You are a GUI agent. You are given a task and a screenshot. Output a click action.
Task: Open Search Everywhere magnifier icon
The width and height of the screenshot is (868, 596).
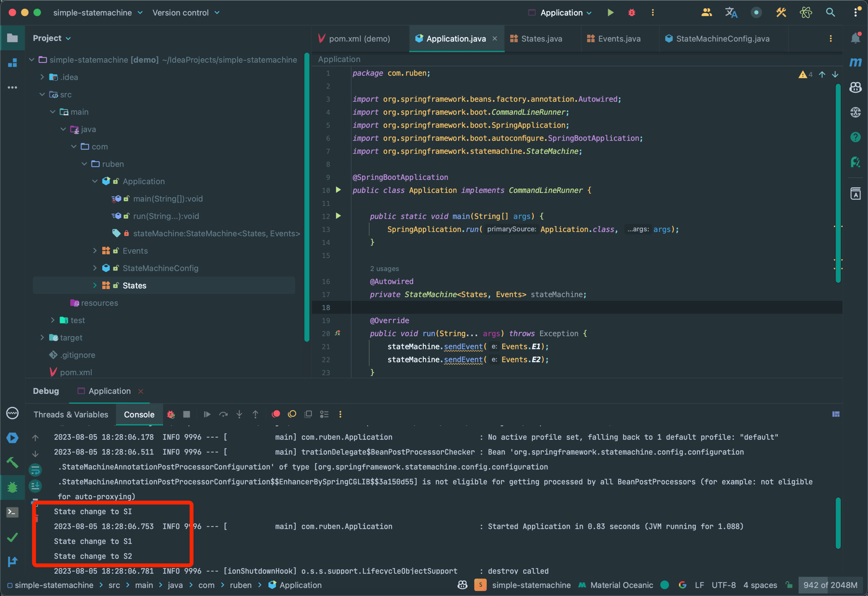[x=830, y=12]
